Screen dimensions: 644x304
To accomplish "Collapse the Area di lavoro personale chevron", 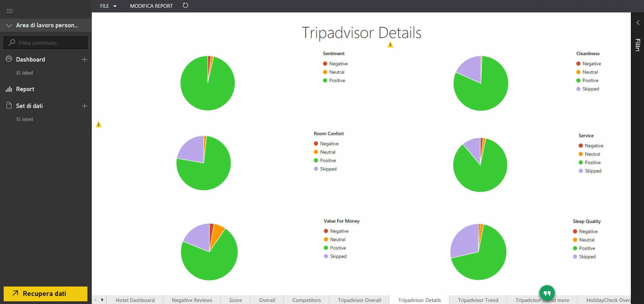I will (9, 26).
